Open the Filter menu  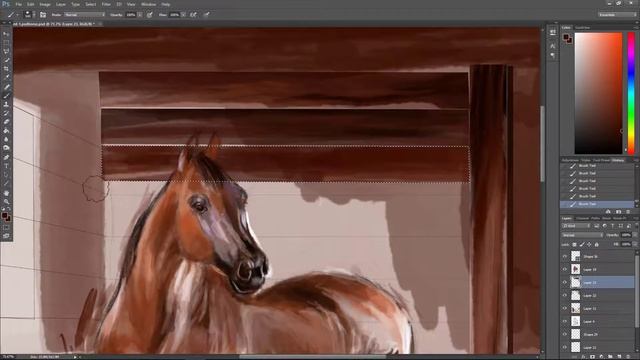tap(106, 4)
